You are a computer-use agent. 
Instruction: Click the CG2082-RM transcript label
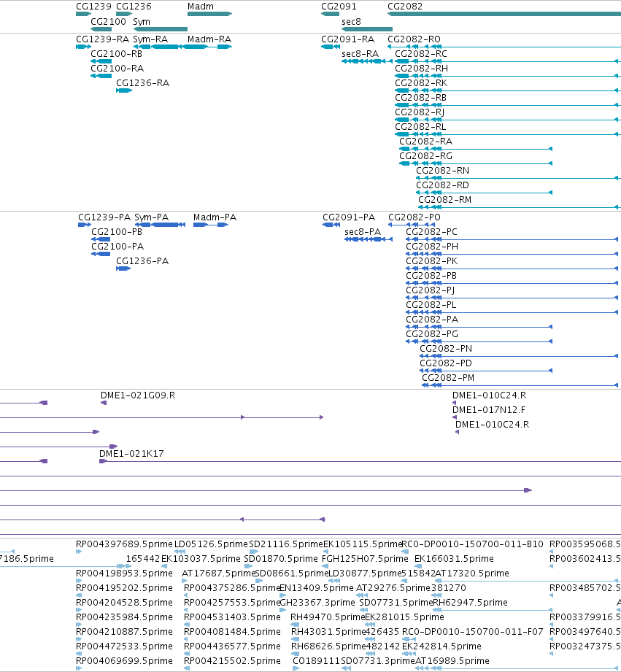[445, 200]
